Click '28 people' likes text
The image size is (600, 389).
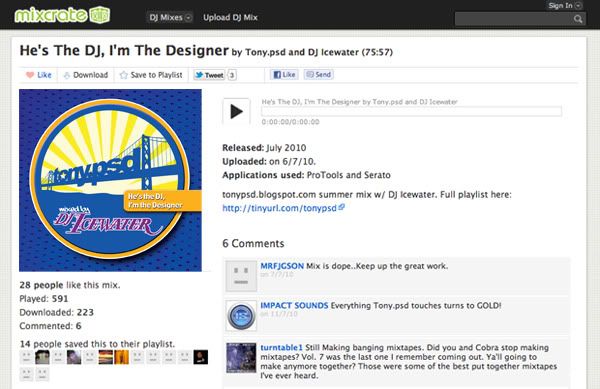pos(41,285)
